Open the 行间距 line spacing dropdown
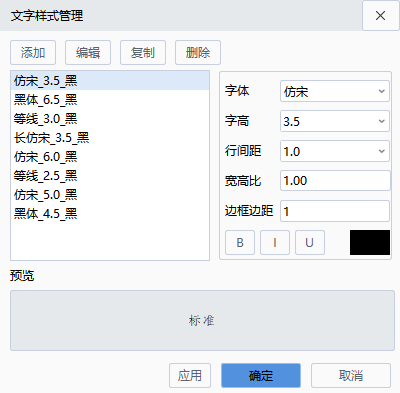The width and height of the screenshot is (400, 393). [x=335, y=151]
